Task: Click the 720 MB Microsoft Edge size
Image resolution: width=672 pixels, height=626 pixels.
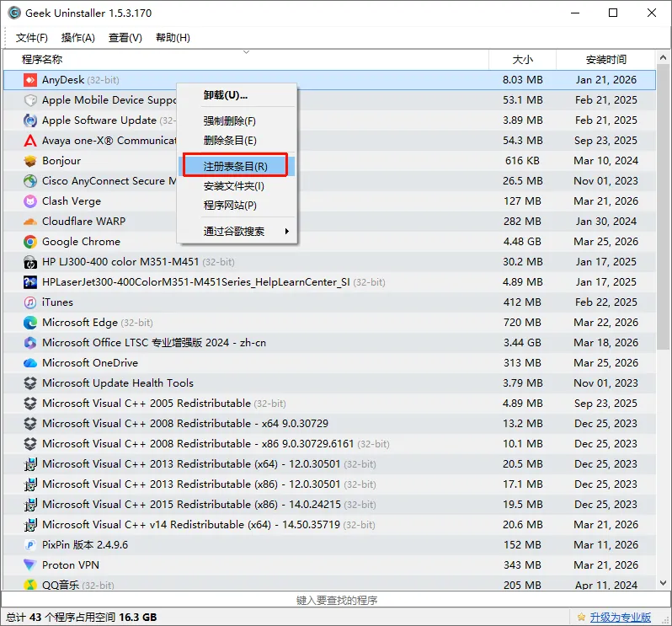Action: (x=522, y=323)
